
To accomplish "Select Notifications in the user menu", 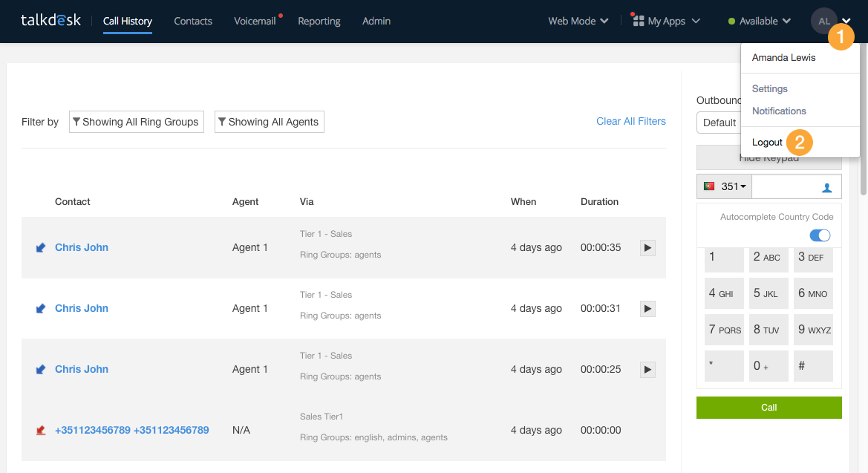I will (779, 111).
